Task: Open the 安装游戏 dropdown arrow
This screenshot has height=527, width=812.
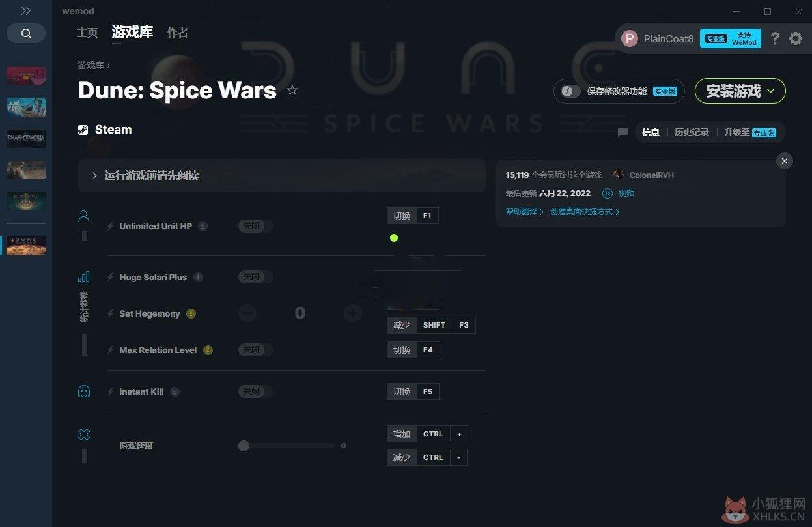Action: pyautogui.click(x=771, y=91)
